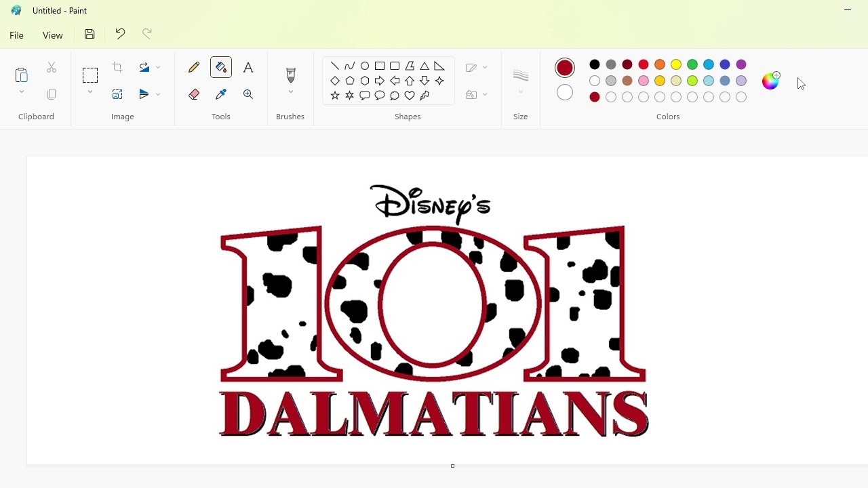868x488 pixels.
Task: Click the Copy icon
Action: (52, 94)
